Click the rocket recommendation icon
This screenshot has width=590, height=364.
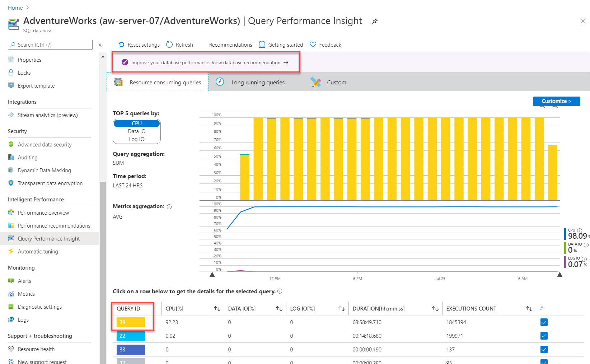click(125, 62)
